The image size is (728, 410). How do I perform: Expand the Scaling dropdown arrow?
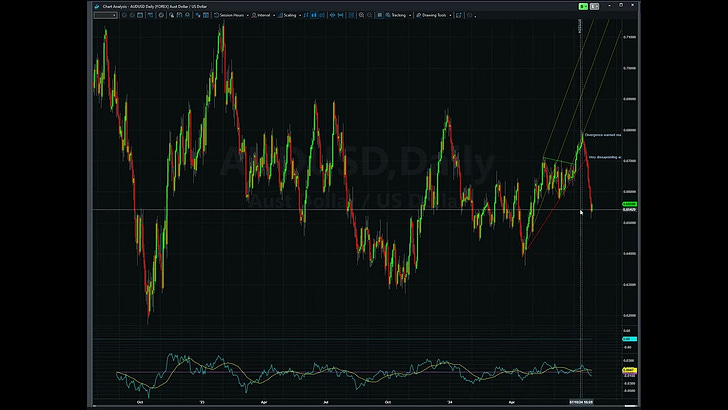point(300,15)
